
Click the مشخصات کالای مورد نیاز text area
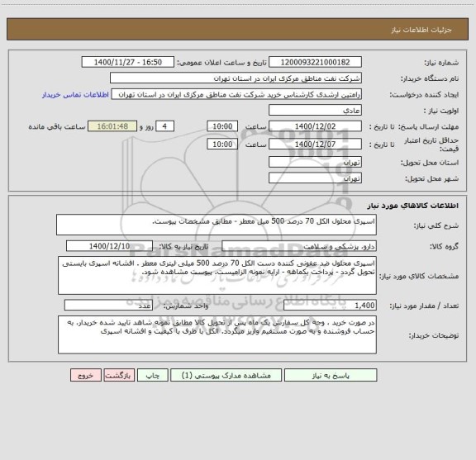(217, 276)
